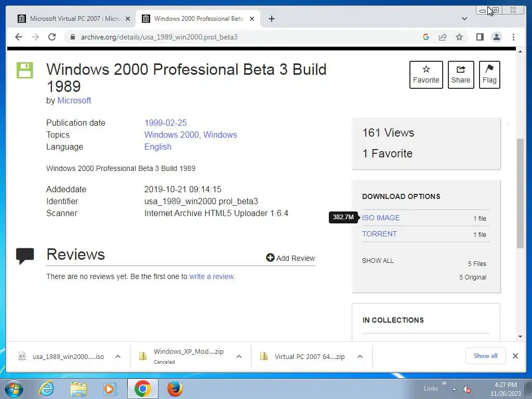Screen dimensions: 532x399
Task: Go back with the browser back arrow
Action: 19,37
